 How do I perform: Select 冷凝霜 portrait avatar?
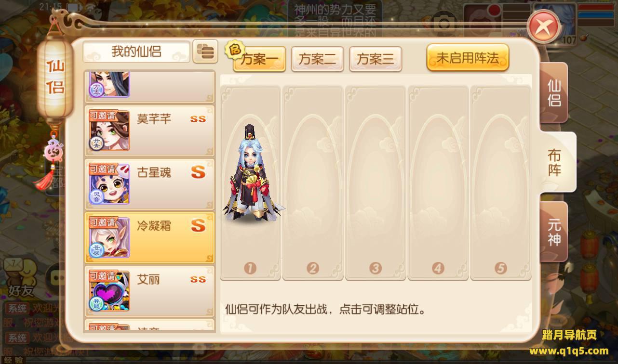(x=109, y=237)
